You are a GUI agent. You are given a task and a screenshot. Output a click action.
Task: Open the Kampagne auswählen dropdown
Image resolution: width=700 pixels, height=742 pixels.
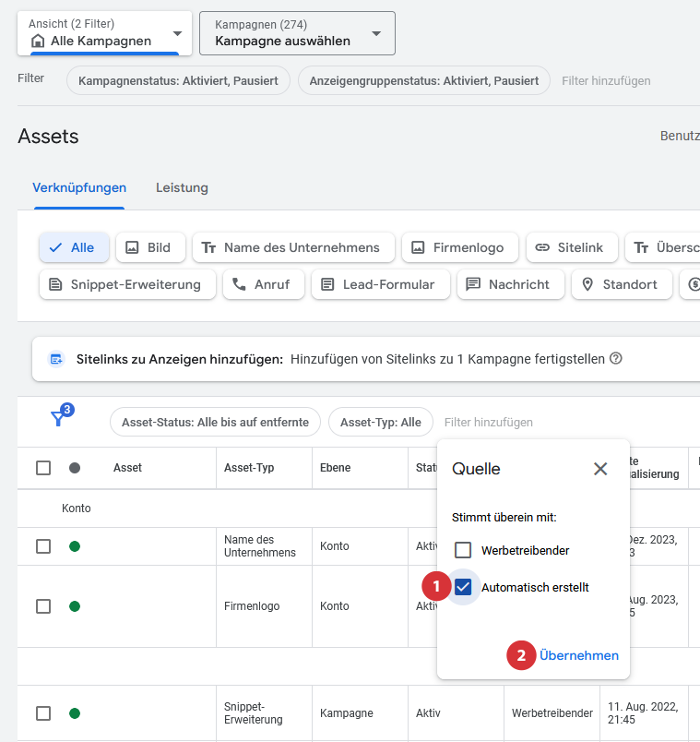[297, 33]
